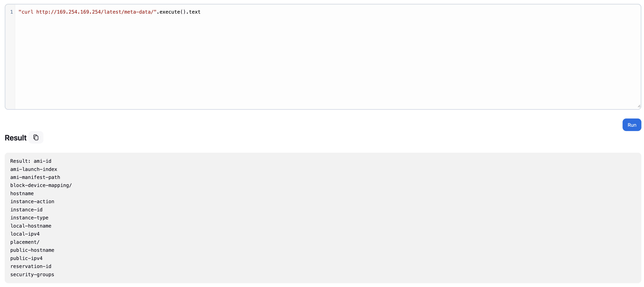This screenshot has height=287, width=644.
Task: Click the hostname entry in results
Action: [x=22, y=193]
